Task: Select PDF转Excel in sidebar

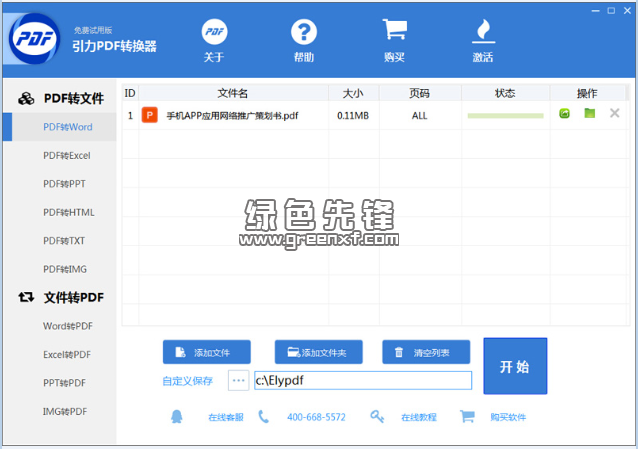Action: tap(67, 156)
